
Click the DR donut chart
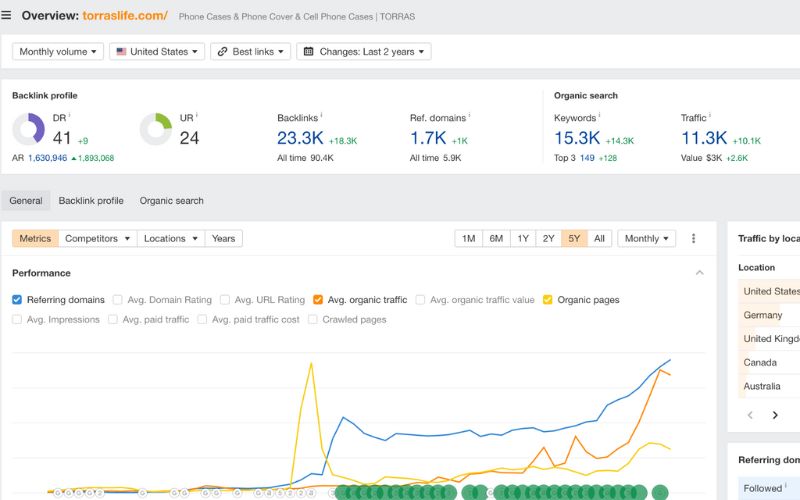click(x=29, y=129)
